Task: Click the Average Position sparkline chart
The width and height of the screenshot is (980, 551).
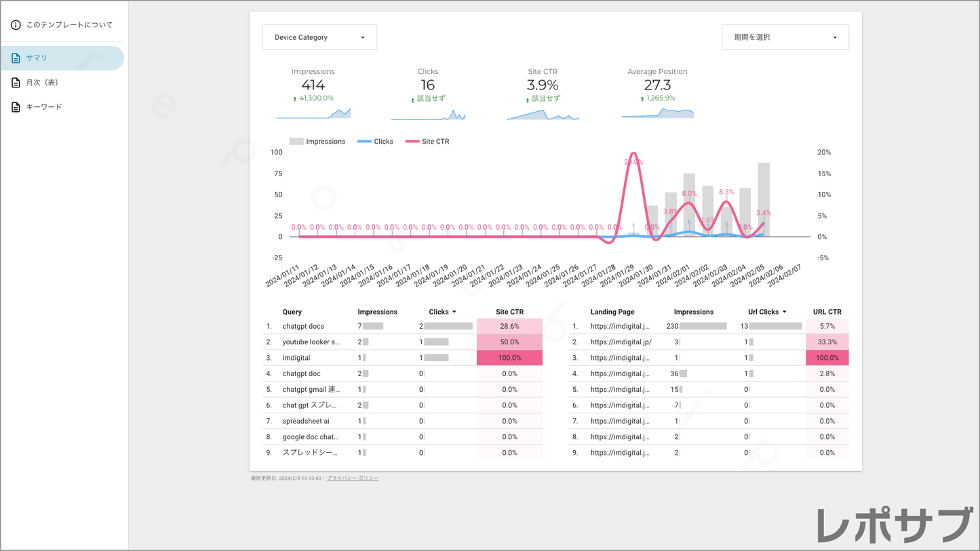Action: (657, 113)
